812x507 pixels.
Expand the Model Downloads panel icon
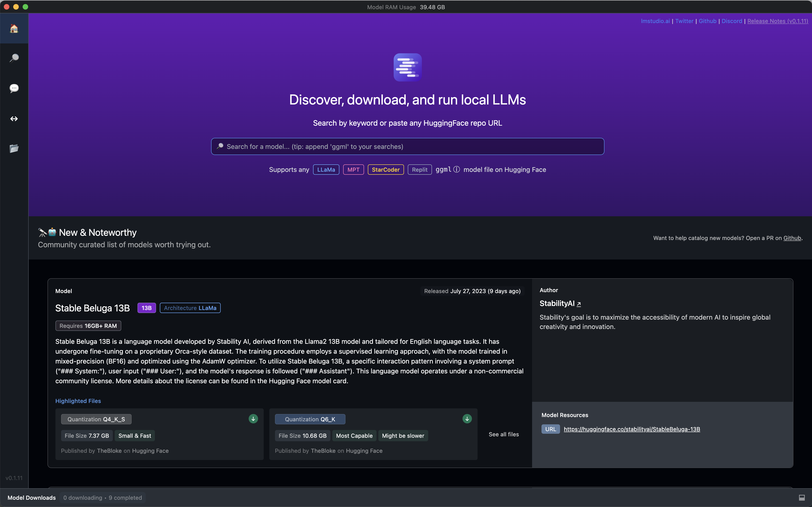802,498
